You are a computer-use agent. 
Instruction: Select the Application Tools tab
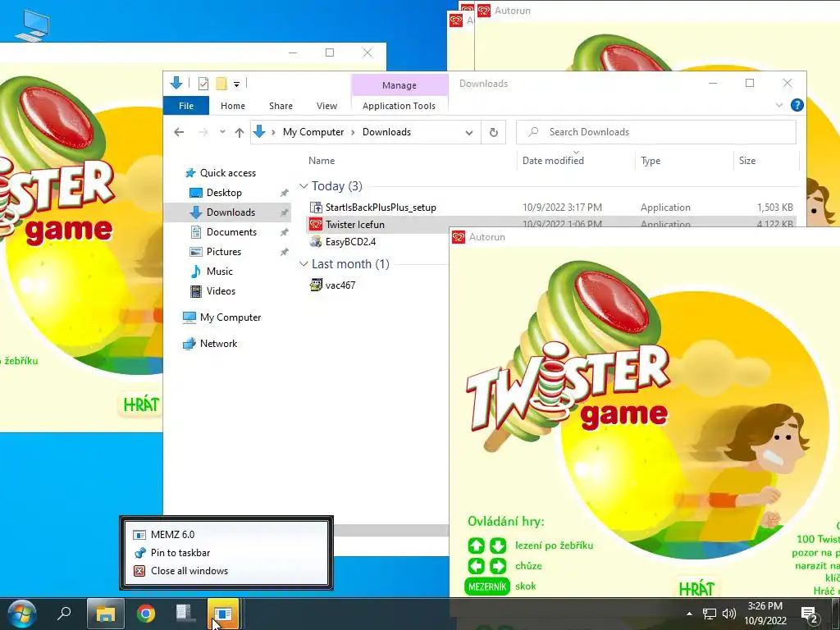[x=399, y=106]
